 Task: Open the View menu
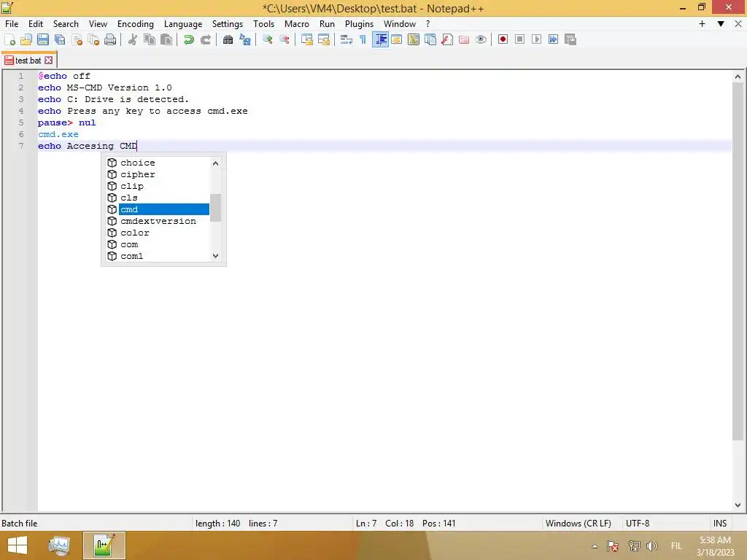(x=98, y=24)
